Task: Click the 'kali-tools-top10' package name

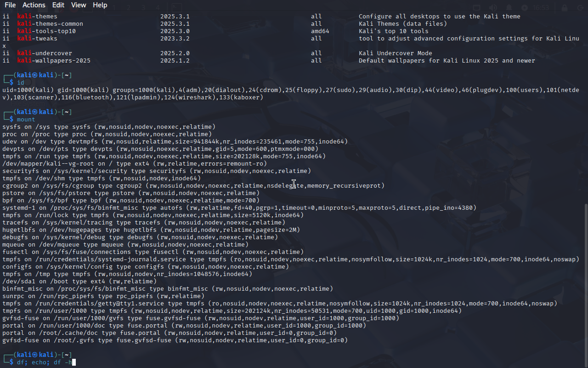Action: click(46, 31)
